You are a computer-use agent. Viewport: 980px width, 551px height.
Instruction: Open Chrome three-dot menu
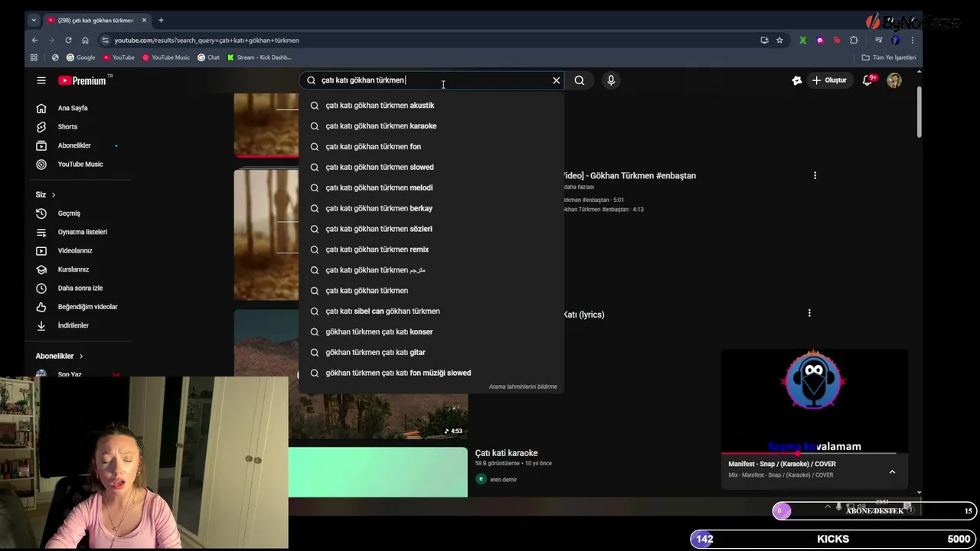tap(912, 40)
